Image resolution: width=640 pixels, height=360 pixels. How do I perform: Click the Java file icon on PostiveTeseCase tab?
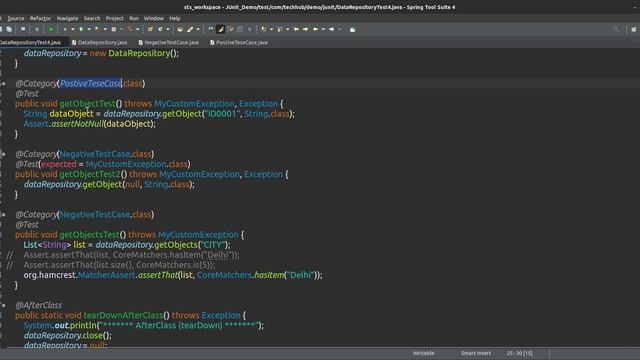pos(212,42)
